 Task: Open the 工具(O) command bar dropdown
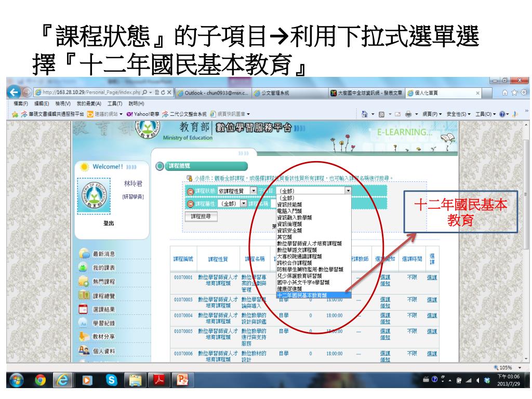pyautogui.click(x=486, y=114)
